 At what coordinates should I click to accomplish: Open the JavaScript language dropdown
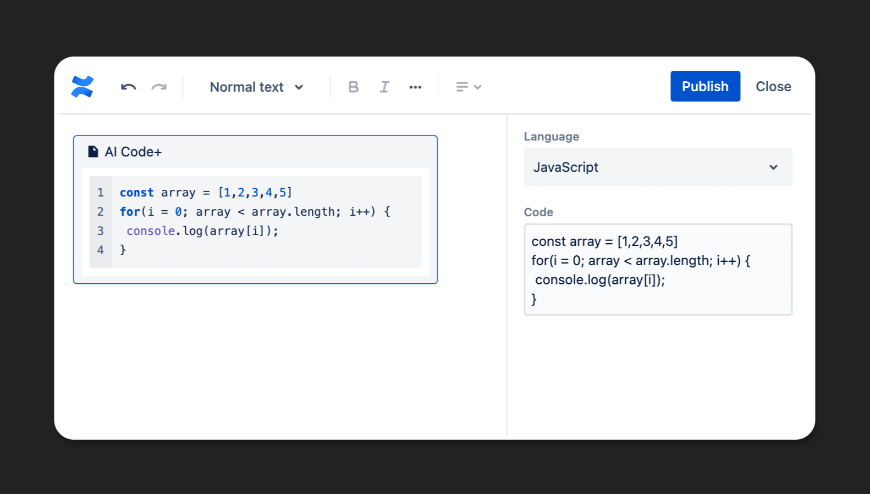tap(658, 167)
